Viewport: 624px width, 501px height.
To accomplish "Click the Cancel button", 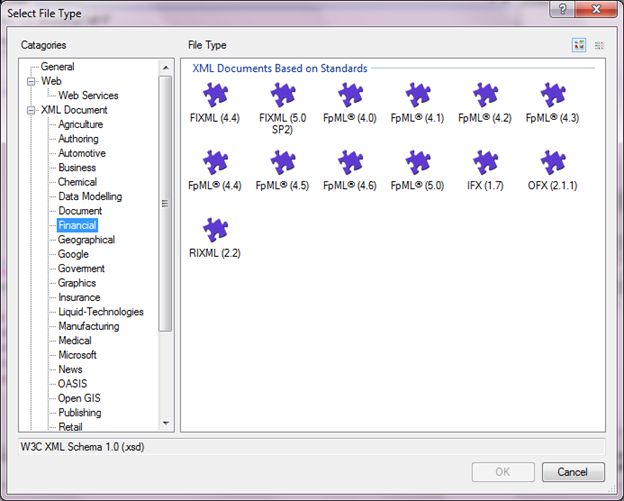I will [573, 472].
